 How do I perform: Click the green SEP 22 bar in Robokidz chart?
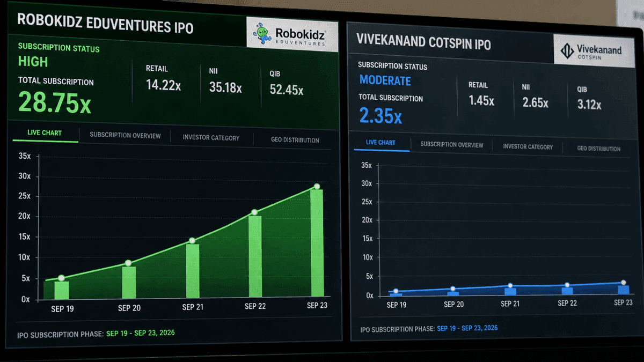tap(255, 256)
